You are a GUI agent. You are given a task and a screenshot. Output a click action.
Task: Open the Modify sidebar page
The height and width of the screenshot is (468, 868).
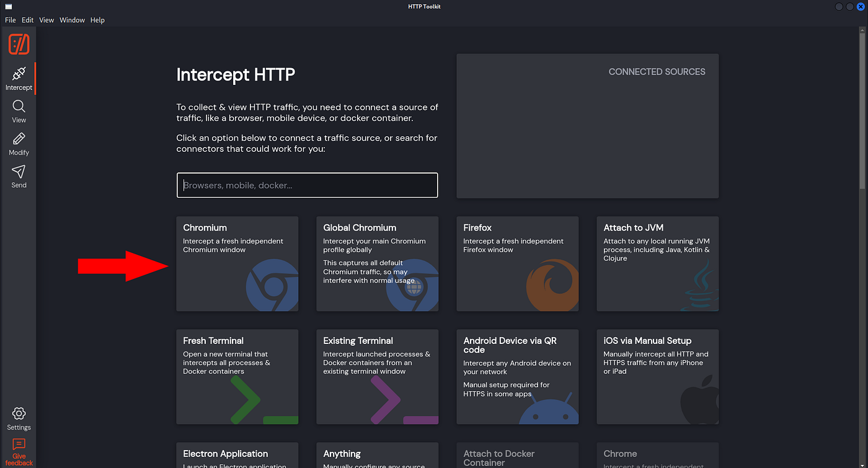pyautogui.click(x=19, y=144)
